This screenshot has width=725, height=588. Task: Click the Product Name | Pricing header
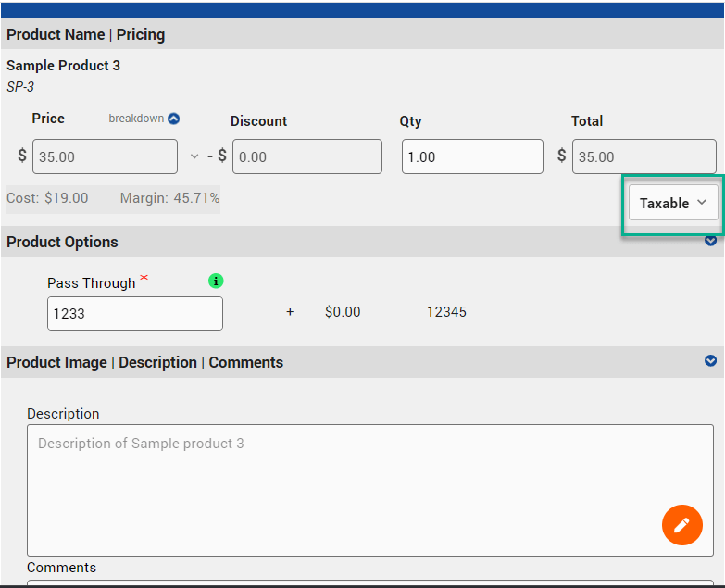85,34
